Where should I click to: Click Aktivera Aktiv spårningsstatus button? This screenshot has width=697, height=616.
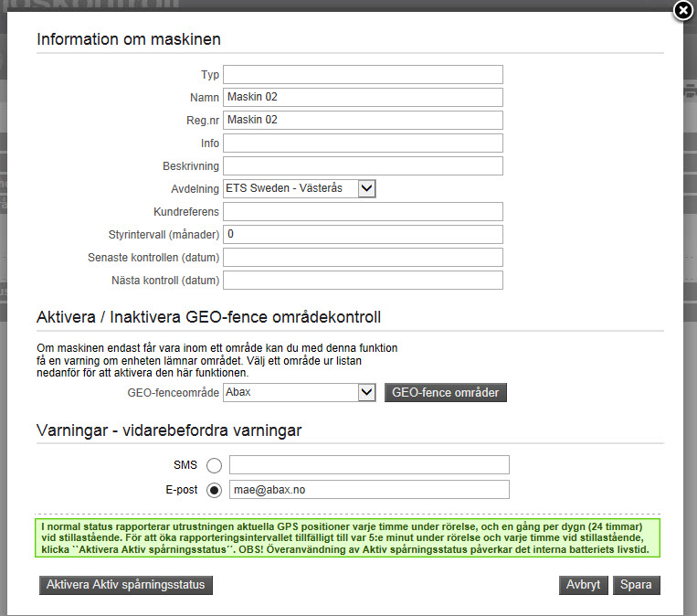tap(126, 585)
